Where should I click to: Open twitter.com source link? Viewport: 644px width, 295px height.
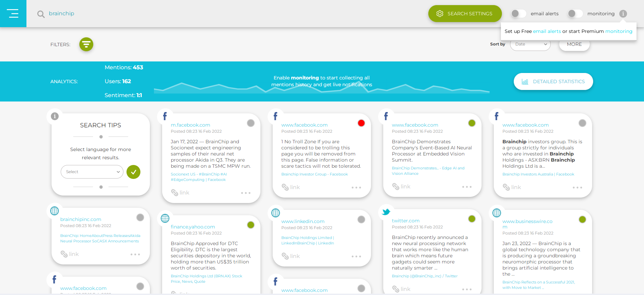[x=406, y=221]
